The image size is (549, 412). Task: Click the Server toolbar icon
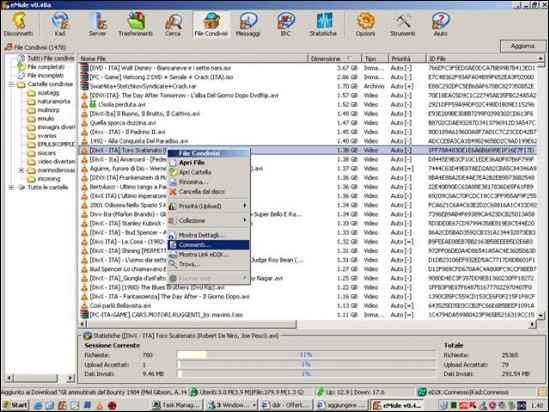[x=97, y=24]
